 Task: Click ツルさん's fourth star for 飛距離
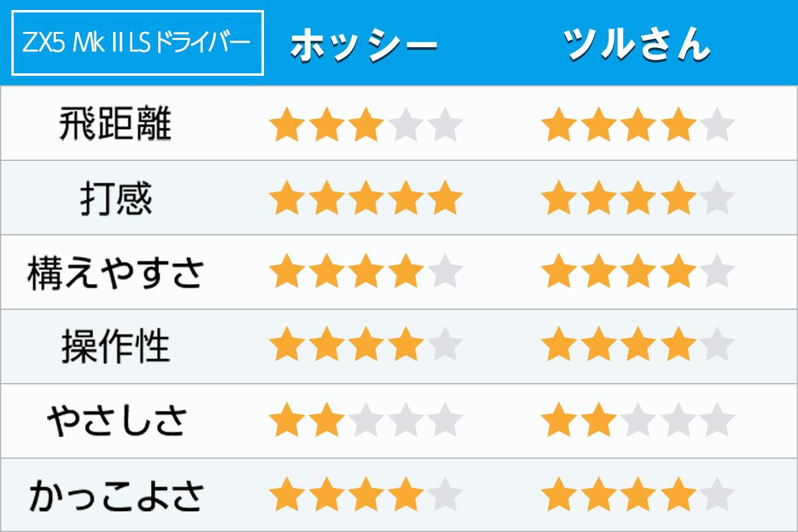pyautogui.click(x=677, y=125)
